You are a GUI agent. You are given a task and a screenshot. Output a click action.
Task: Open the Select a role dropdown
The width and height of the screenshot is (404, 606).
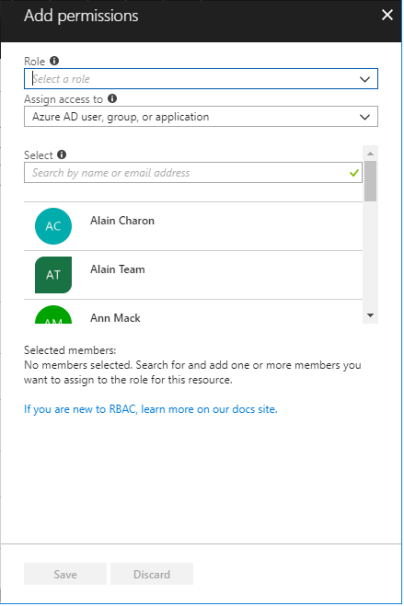(201, 79)
